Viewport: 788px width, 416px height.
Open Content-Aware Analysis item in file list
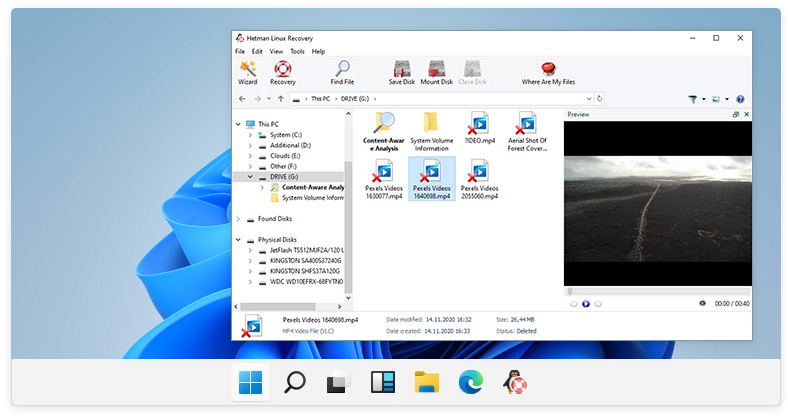(x=383, y=132)
